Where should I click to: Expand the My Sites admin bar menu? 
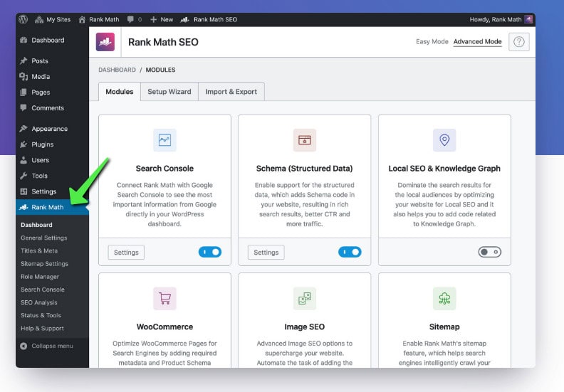coord(55,19)
